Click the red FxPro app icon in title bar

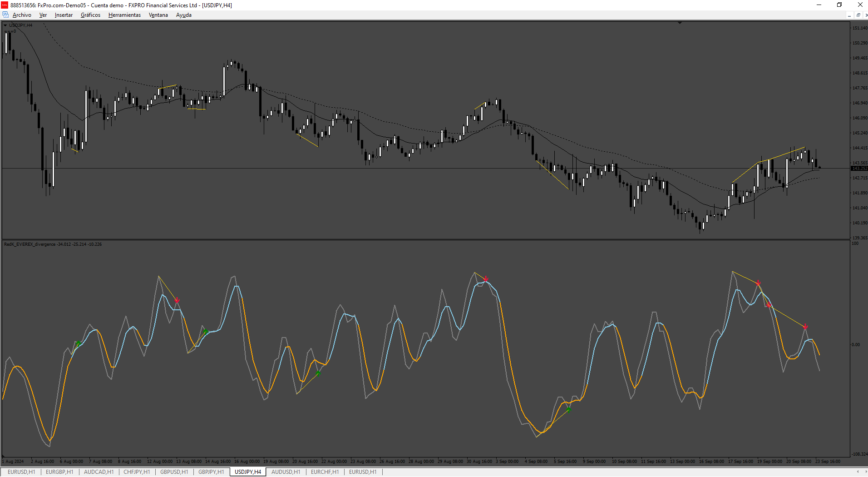(x=5, y=5)
